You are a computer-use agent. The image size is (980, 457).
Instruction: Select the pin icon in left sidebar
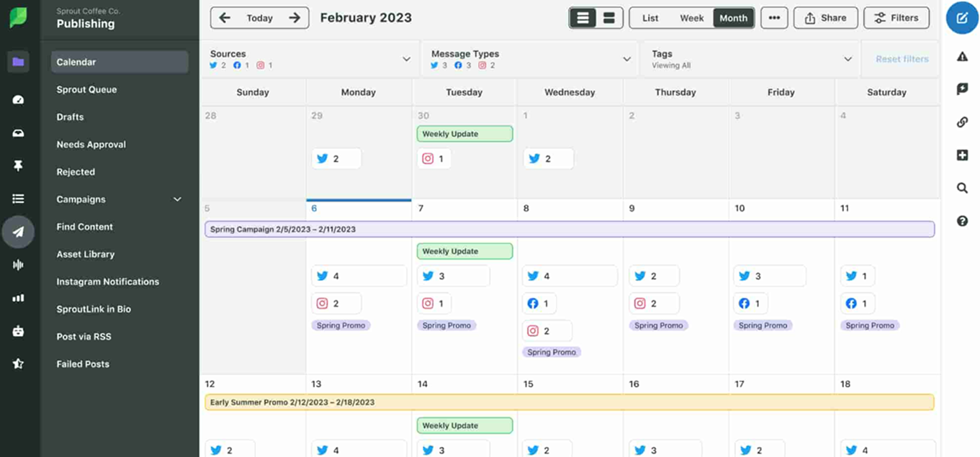[19, 166]
